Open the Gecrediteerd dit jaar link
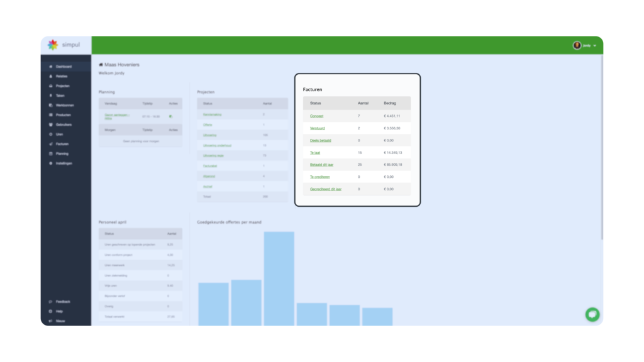The width and height of the screenshot is (644, 362). pyautogui.click(x=326, y=189)
